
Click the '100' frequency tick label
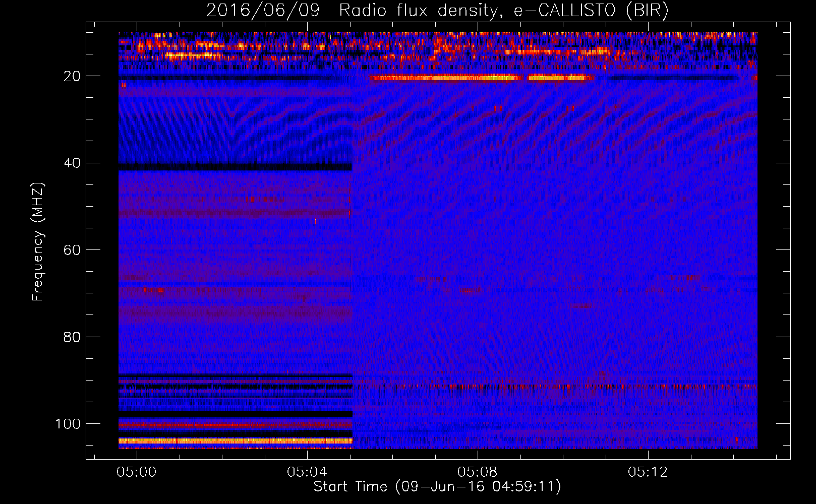[68, 424]
